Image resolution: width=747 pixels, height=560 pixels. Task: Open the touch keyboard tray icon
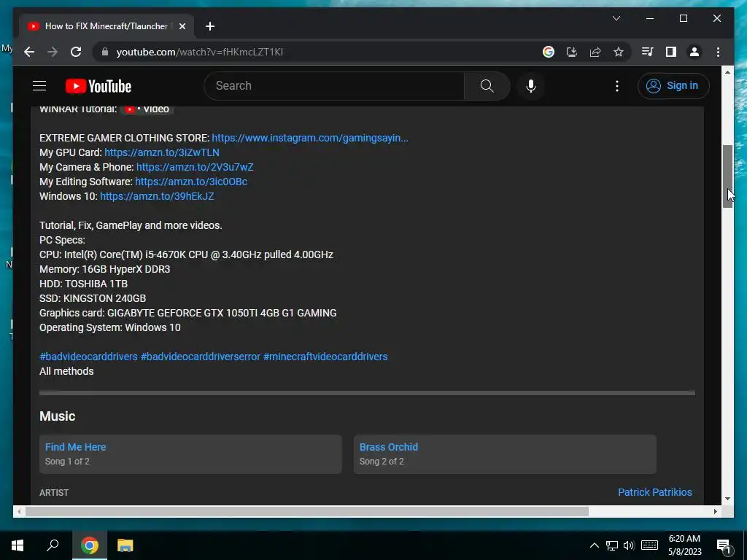click(649, 545)
